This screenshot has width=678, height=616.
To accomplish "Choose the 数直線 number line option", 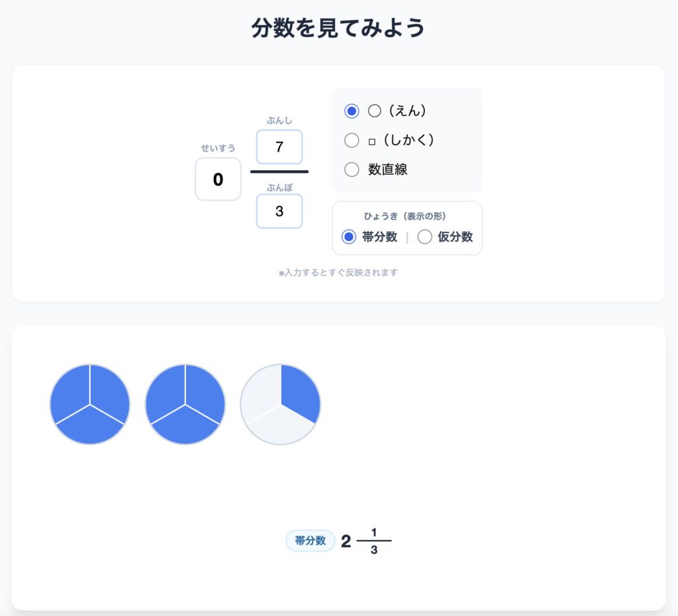I will [x=352, y=169].
